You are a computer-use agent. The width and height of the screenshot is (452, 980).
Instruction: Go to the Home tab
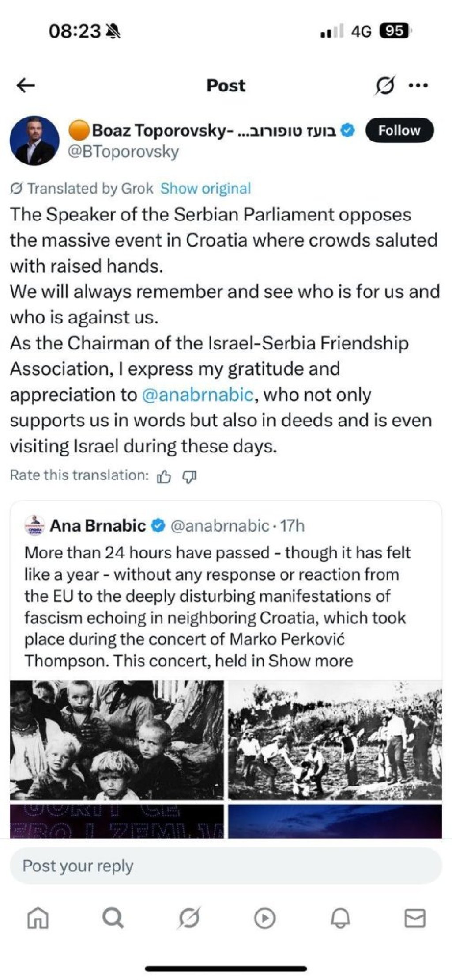(x=38, y=919)
